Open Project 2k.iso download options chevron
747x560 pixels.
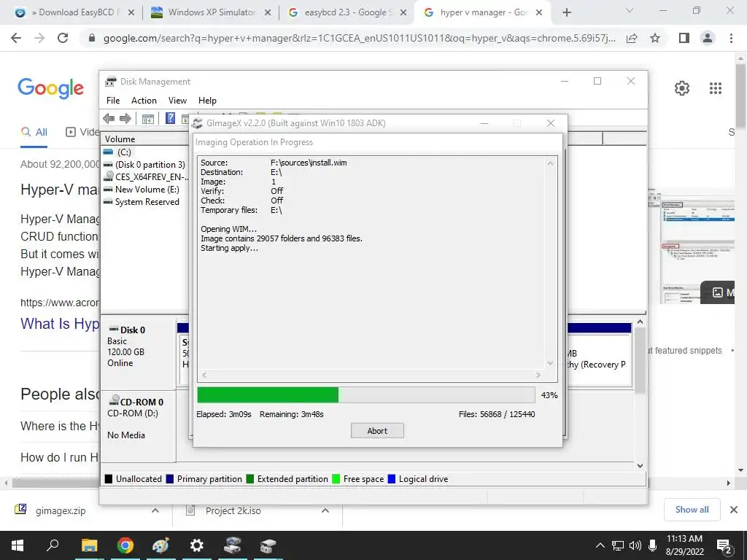(x=325, y=510)
